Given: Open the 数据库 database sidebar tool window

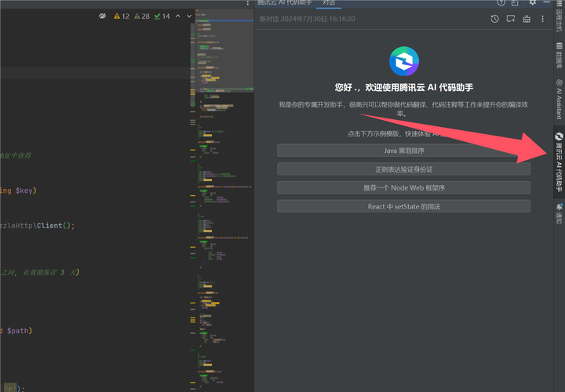Looking at the screenshot, I should [x=559, y=55].
